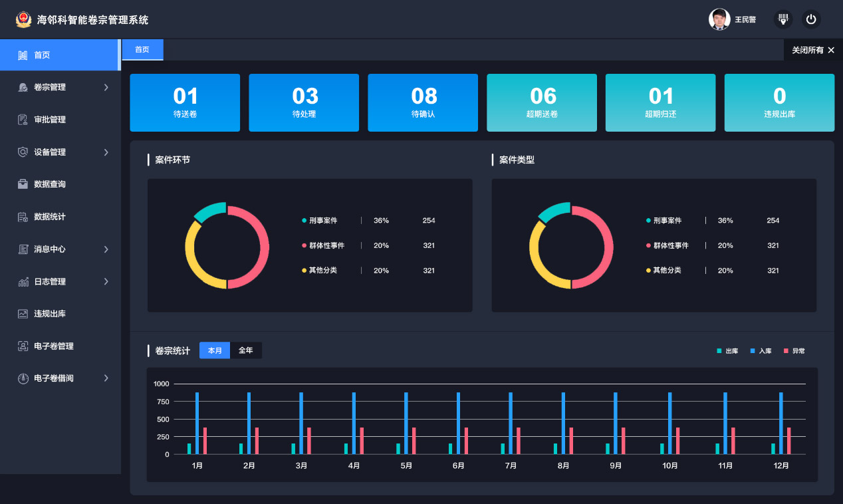The image size is (843, 504).
Task: Switch chart to 本月 view
Action: click(x=215, y=350)
